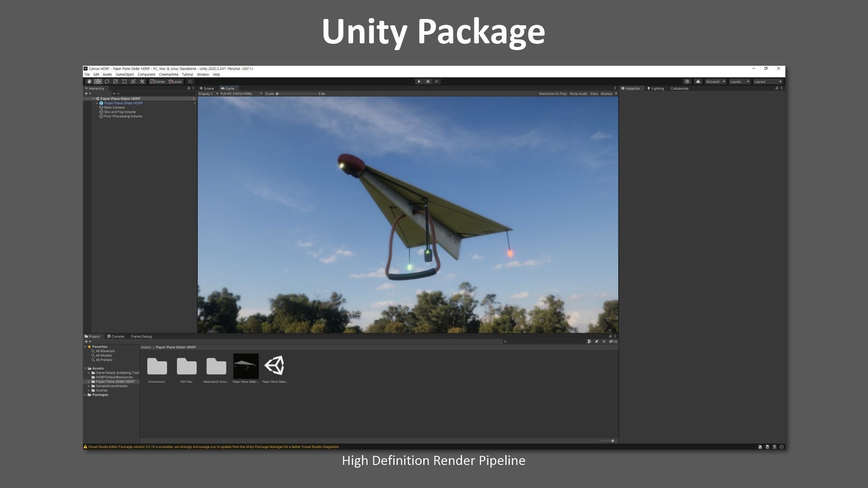Toggle Gizmos in Game view
868x488 pixels.
click(x=606, y=94)
